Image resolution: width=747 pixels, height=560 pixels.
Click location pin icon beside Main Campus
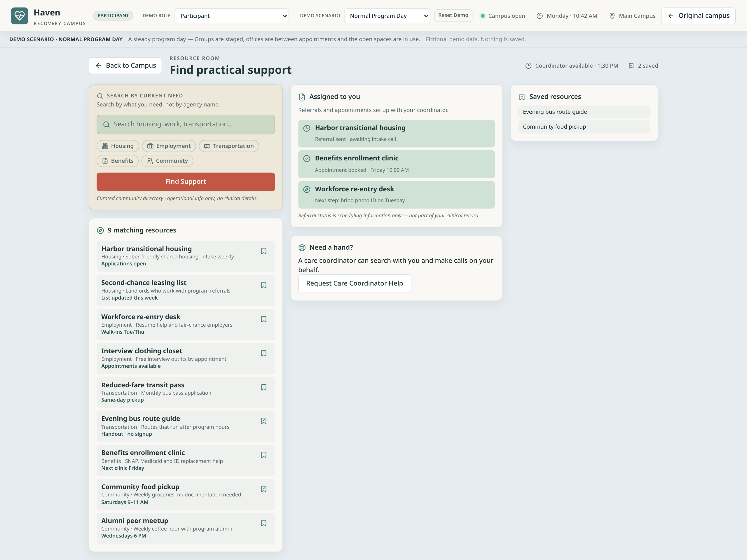[612, 16]
